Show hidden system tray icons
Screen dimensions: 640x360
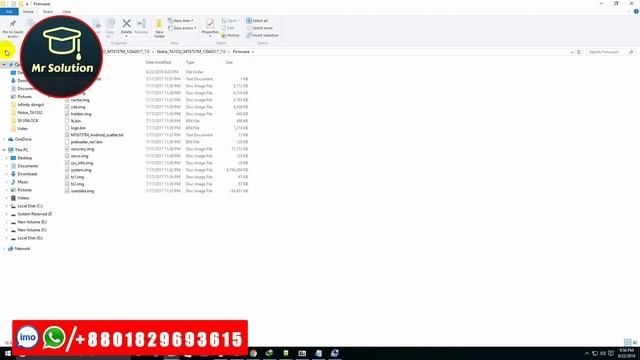coord(587,353)
